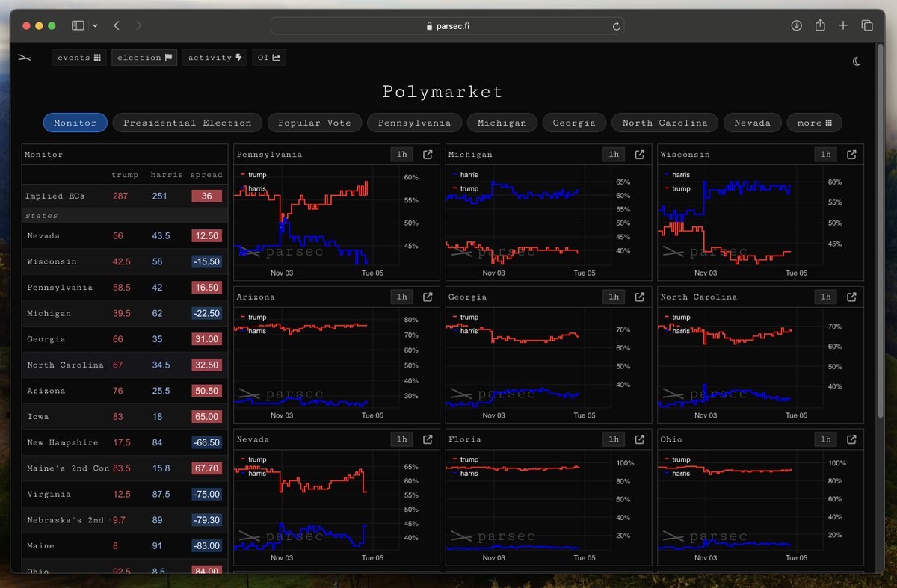
Task: Select the Presidential Election tab
Action: [188, 123]
